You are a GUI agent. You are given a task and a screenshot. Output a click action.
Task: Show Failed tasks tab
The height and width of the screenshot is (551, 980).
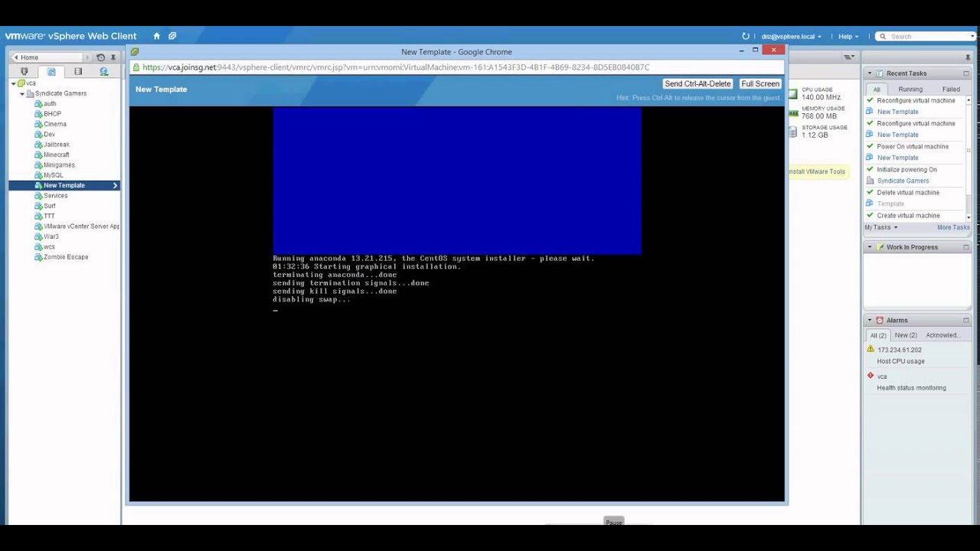(951, 90)
